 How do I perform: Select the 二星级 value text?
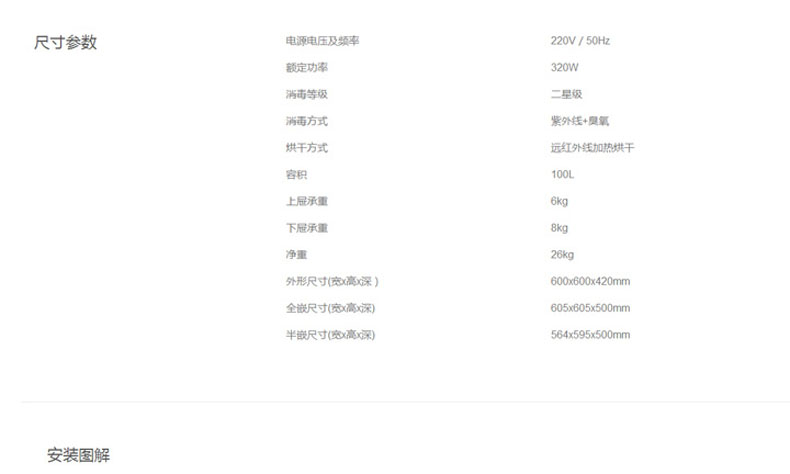[x=566, y=94]
